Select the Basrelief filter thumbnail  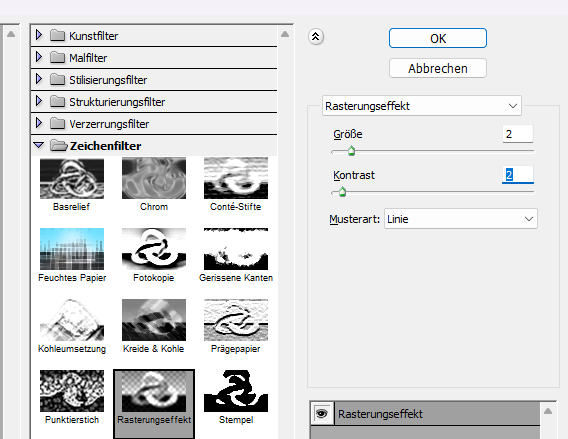tap(72, 179)
